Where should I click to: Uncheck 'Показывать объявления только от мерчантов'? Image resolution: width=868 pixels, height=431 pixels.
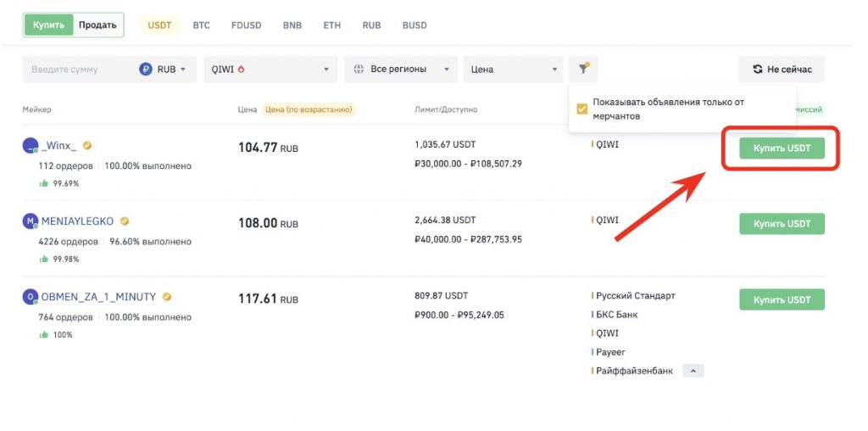581,109
